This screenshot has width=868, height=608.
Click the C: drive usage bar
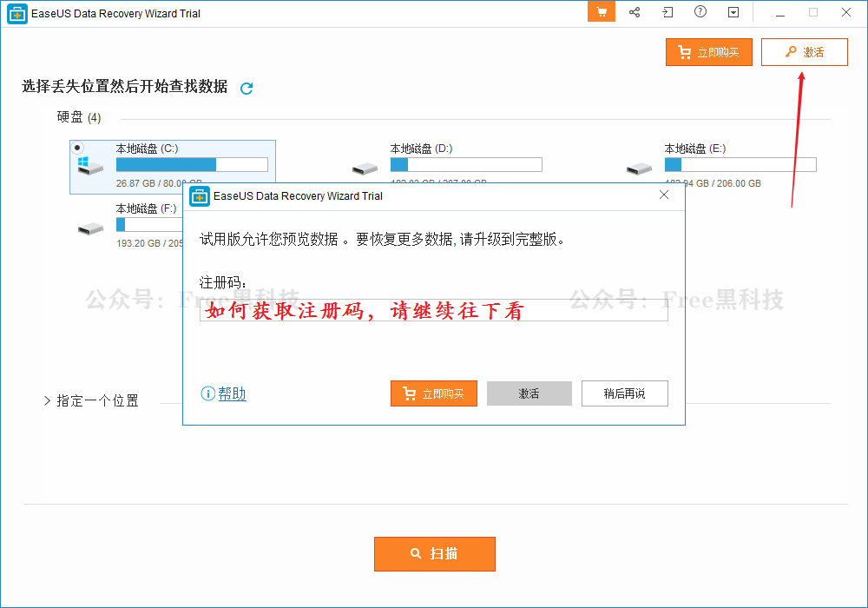click(x=192, y=164)
